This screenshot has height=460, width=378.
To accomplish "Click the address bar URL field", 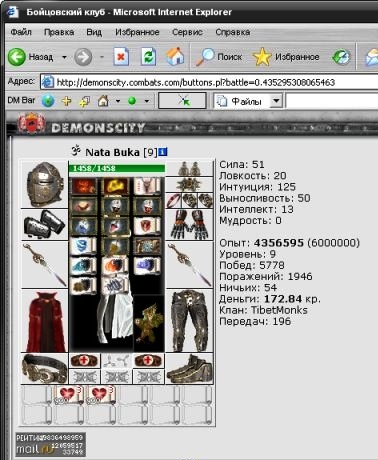I will [x=210, y=82].
